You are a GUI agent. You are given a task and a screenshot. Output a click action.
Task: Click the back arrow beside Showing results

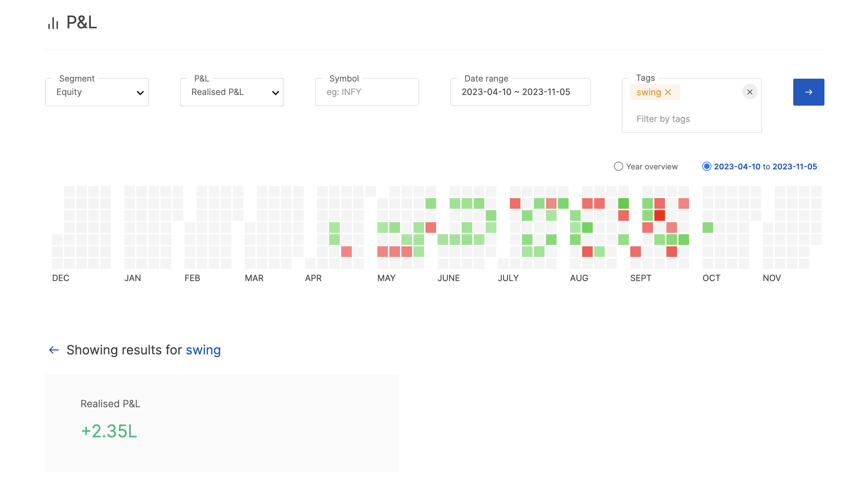click(x=54, y=350)
